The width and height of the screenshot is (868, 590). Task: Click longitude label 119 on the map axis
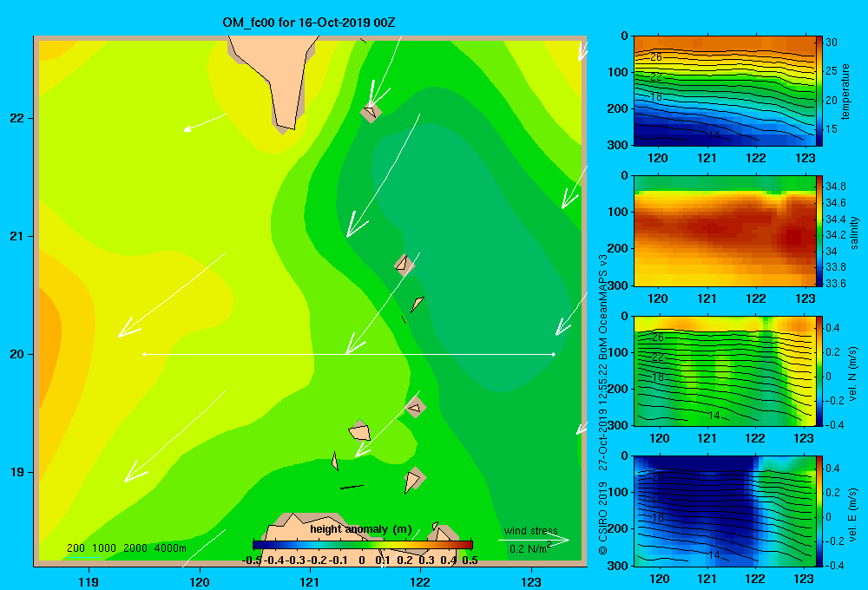point(89,581)
